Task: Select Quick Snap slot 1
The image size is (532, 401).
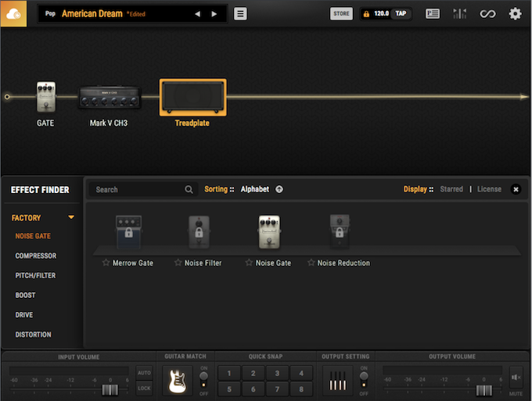Action: point(229,373)
